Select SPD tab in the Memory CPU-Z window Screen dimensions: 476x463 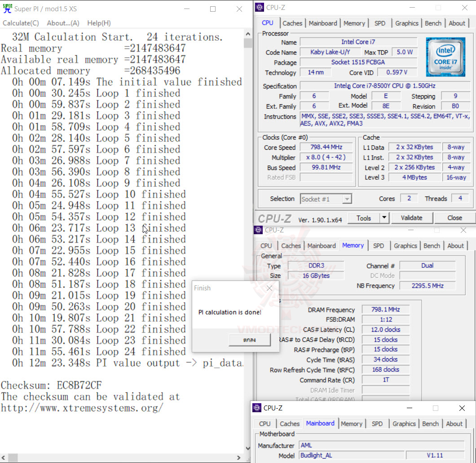pos(378,246)
